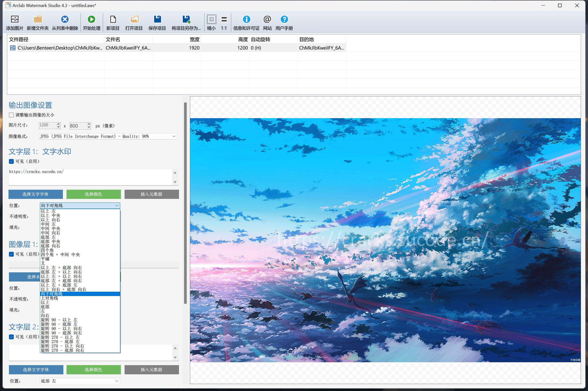Select 旋转 90 - 以上 左 option
The height and width of the screenshot is (391, 588).
tap(80, 320)
